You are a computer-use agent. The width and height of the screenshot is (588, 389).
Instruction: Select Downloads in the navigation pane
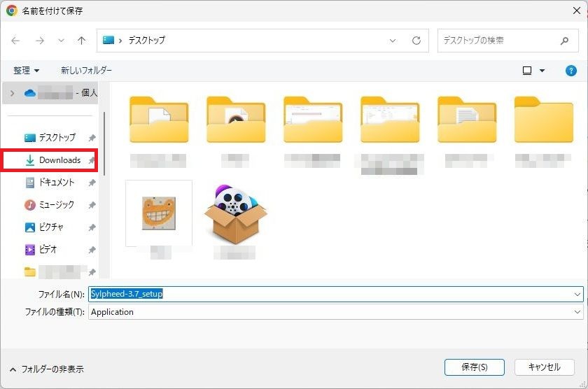click(59, 160)
